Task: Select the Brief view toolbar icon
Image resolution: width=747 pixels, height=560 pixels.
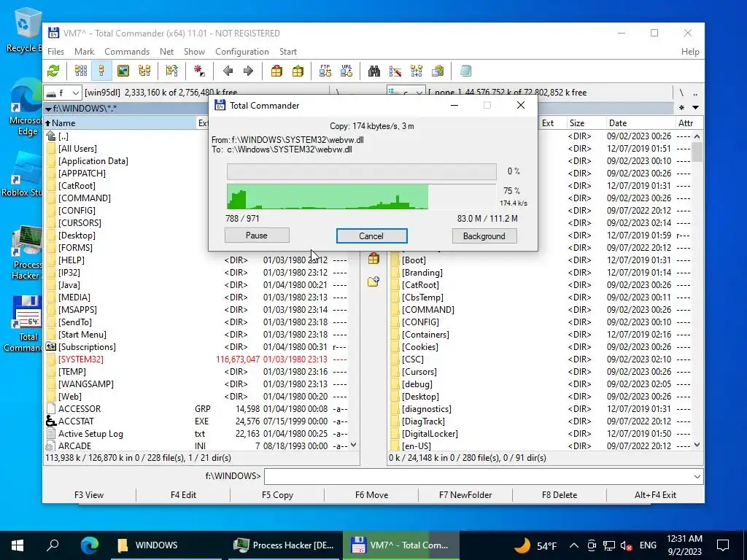Action: pos(81,71)
